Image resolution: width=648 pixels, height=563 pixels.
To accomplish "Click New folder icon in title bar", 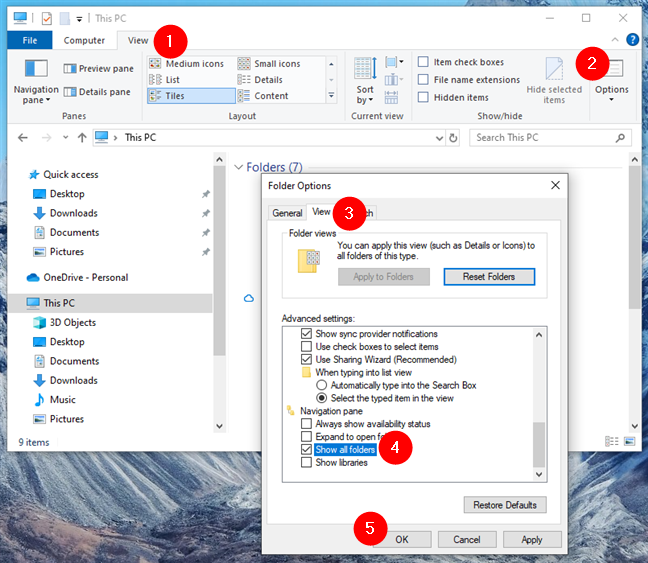I will [x=65, y=18].
